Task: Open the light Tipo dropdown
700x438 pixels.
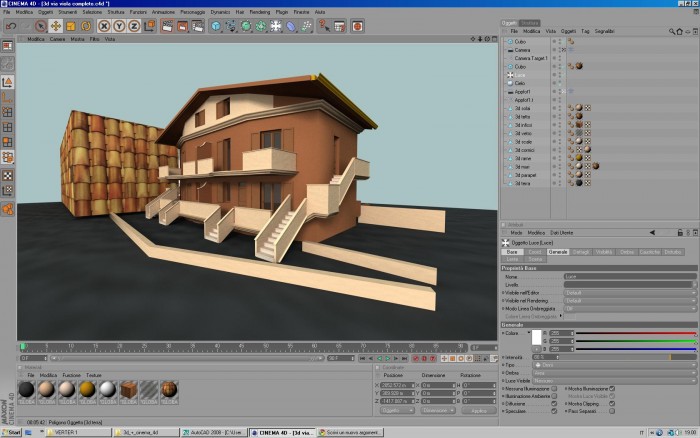Action: tap(614, 365)
